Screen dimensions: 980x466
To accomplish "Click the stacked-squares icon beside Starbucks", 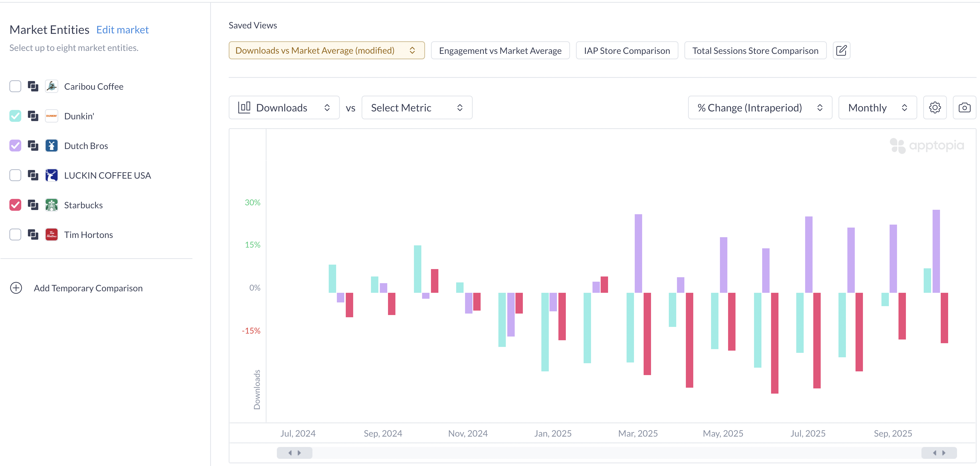I will click(33, 205).
